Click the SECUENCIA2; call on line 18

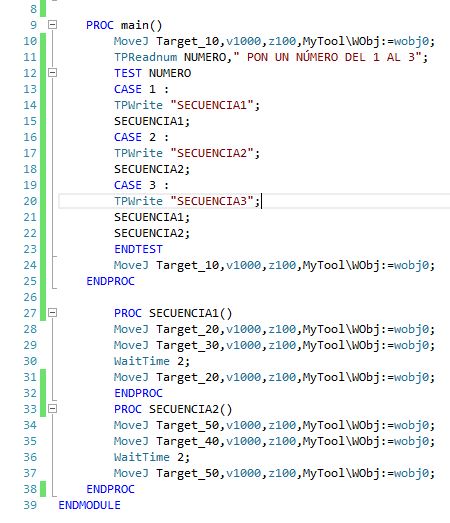pos(152,169)
